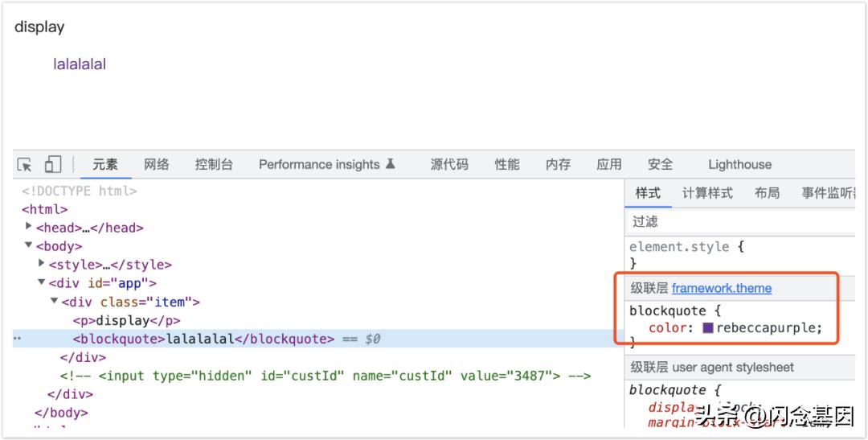This screenshot has height=440, width=868.
Task: Select the <!DOCTYPE html> row
Action: [x=79, y=191]
